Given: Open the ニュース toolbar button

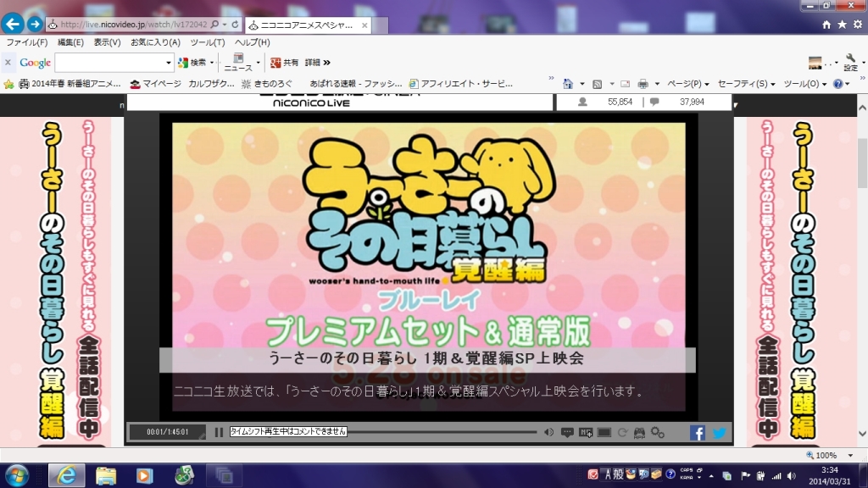Looking at the screenshot, I should (x=238, y=63).
